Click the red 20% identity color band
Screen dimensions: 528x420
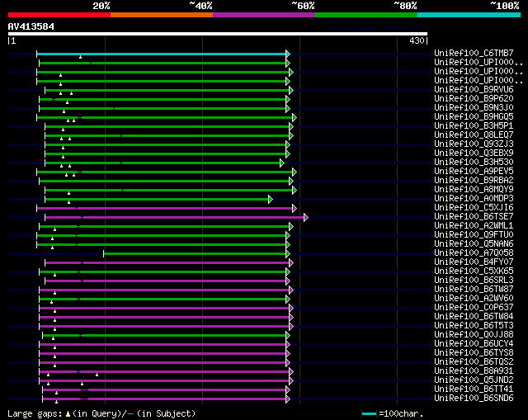(x=59, y=15)
